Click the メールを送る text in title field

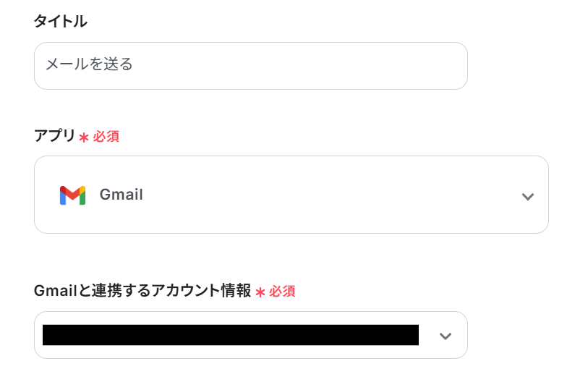[89, 64]
